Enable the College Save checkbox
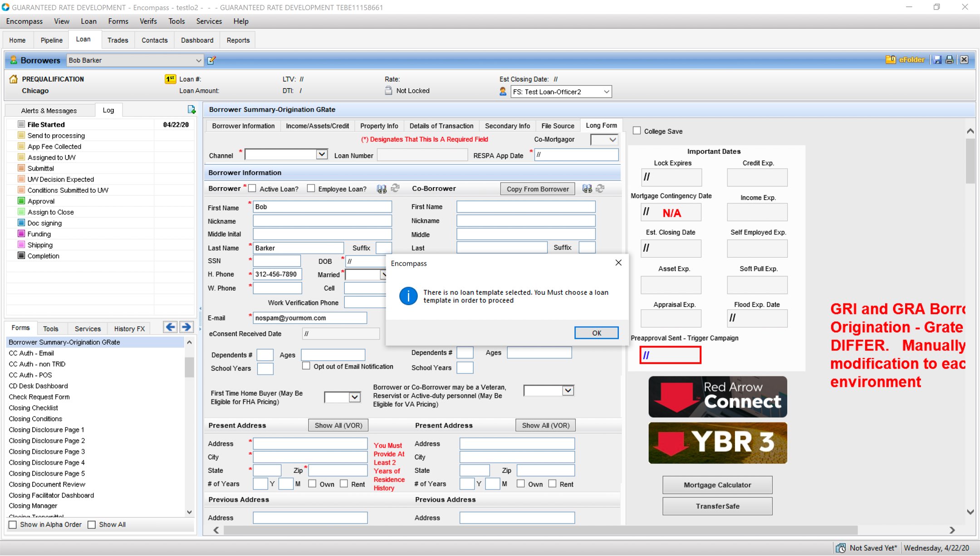This screenshot has height=556, width=980. [x=637, y=131]
